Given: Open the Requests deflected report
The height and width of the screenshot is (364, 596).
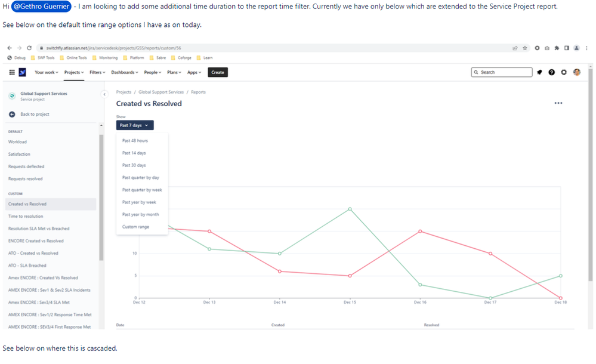Looking at the screenshot, I should [x=26, y=166].
